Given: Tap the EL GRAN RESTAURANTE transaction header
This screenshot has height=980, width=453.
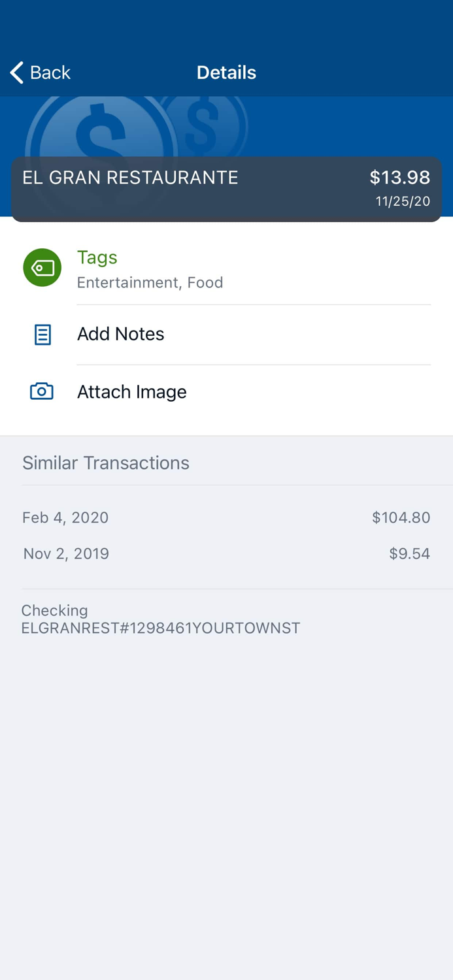Looking at the screenshot, I should point(129,177).
